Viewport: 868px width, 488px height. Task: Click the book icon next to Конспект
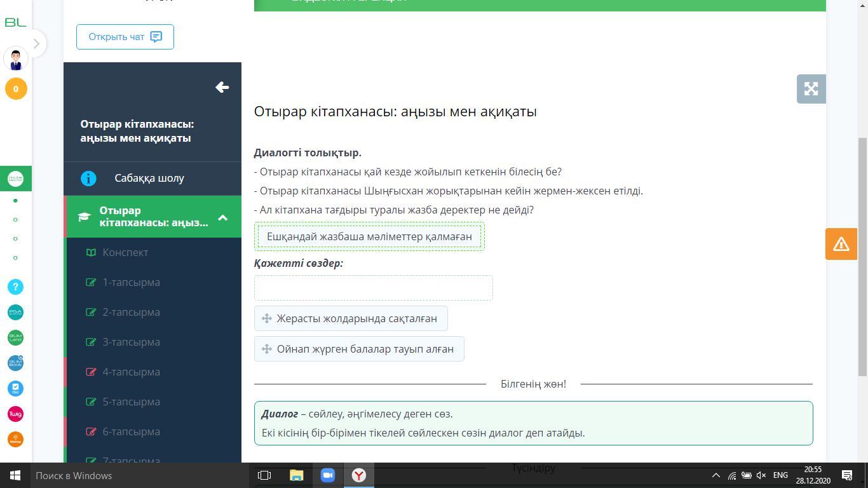coord(91,252)
